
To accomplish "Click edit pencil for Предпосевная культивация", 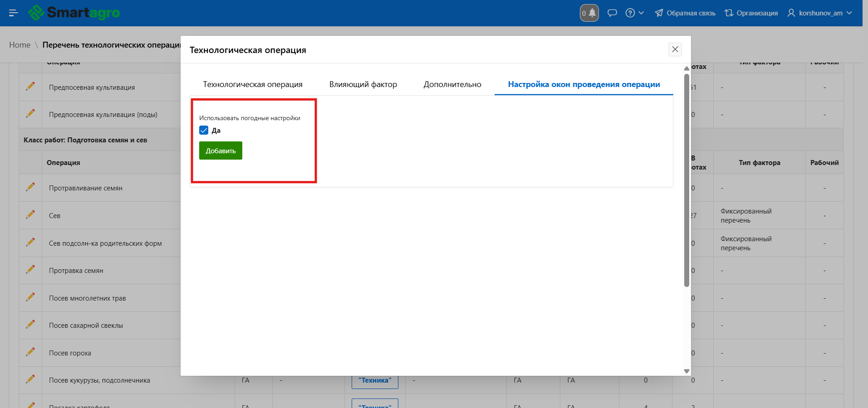I will coord(30,86).
